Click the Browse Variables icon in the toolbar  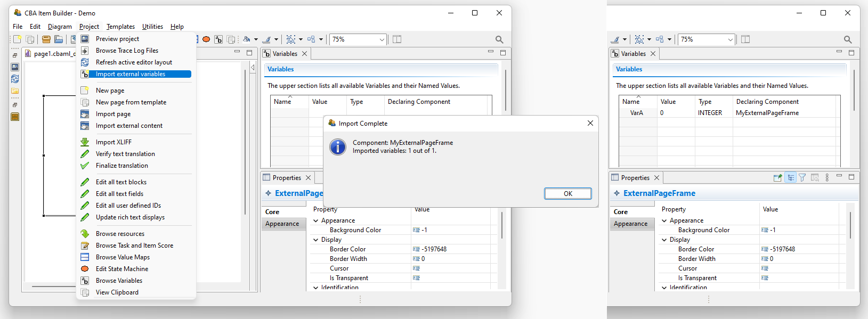click(218, 39)
